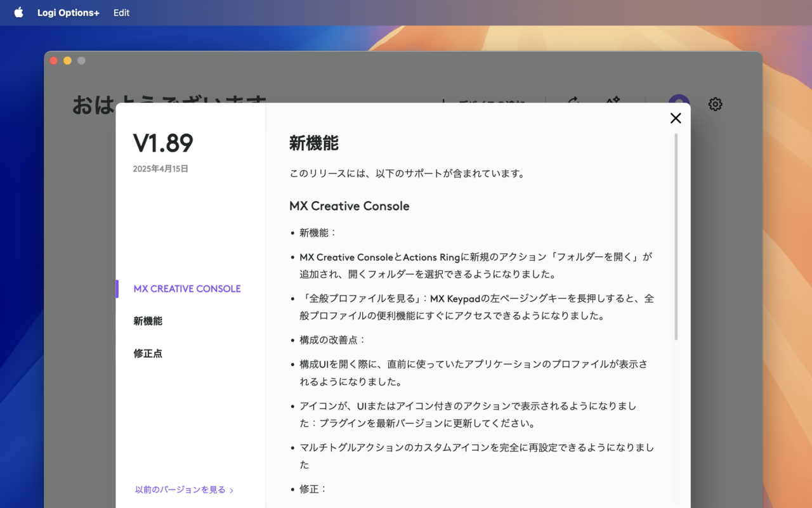Click the MX Creative Console content heading
Screen dimensions: 812x508
click(x=349, y=206)
